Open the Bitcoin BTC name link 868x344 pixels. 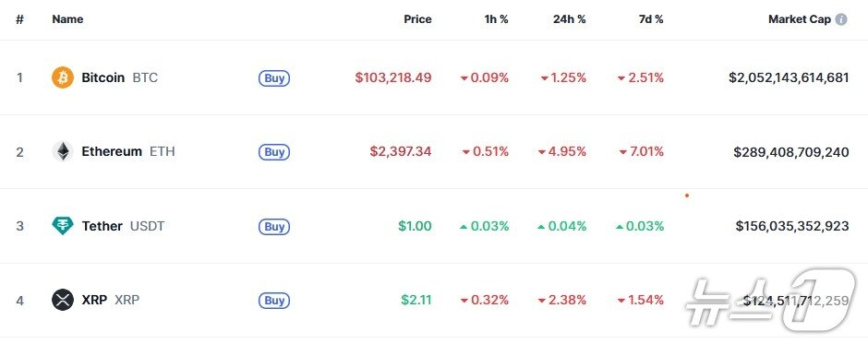(119, 77)
